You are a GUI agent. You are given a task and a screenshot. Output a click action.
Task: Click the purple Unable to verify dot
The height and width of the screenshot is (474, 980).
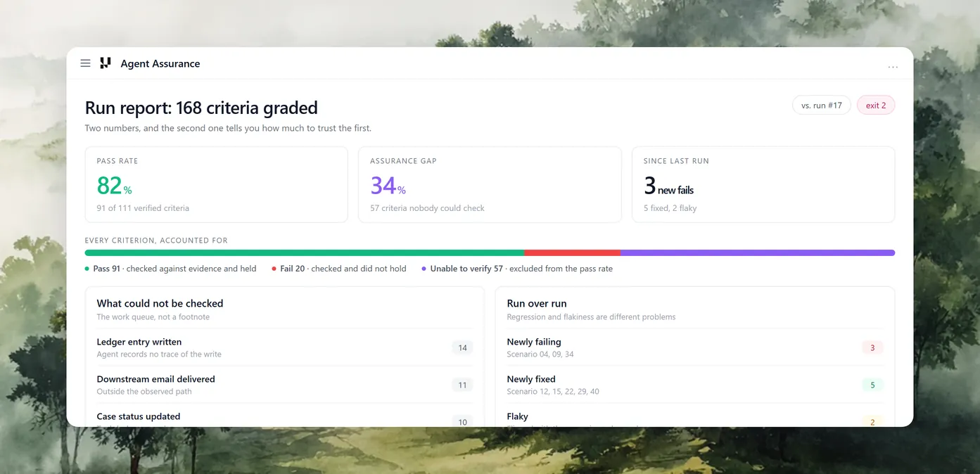pyautogui.click(x=424, y=269)
